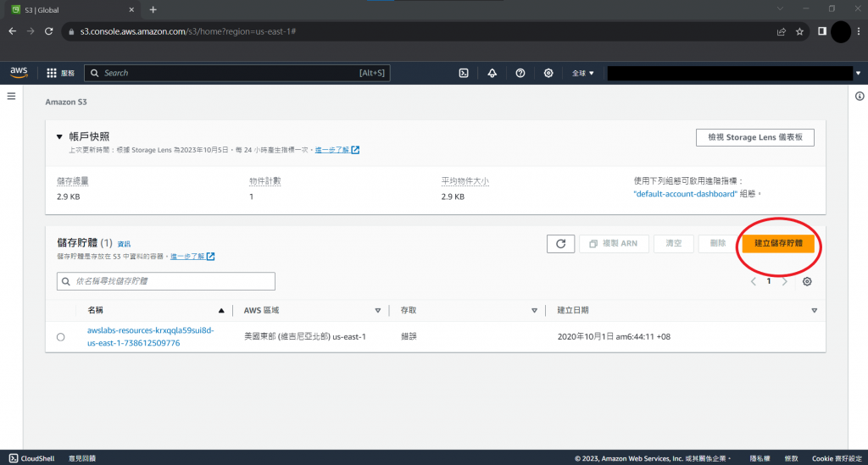Image resolution: width=868 pixels, height=465 pixels.
Task: Collapse the account snapshot section
Action: (59, 136)
